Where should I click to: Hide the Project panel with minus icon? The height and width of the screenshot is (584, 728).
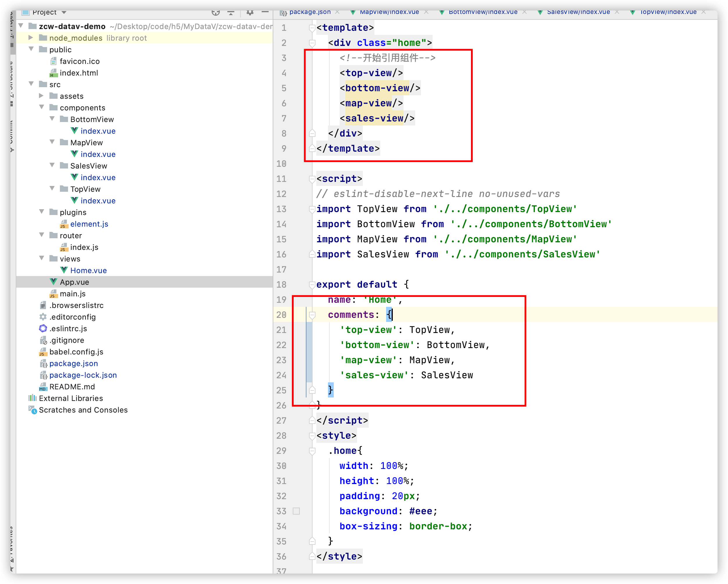point(265,12)
